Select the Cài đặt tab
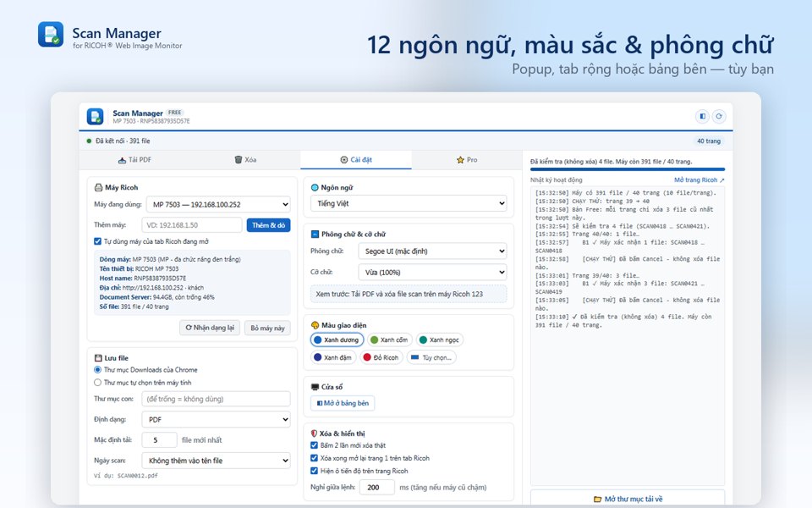 [356, 160]
